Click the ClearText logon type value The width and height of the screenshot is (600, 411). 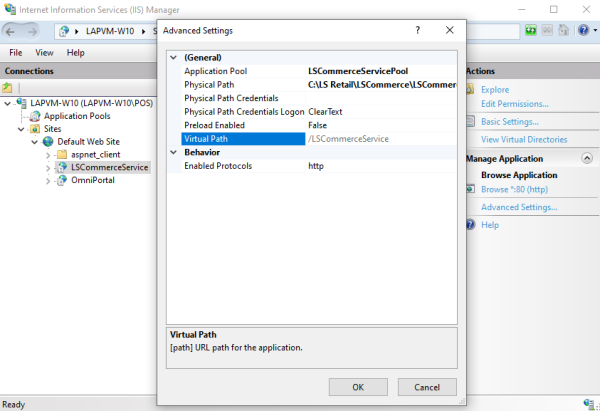(381, 112)
